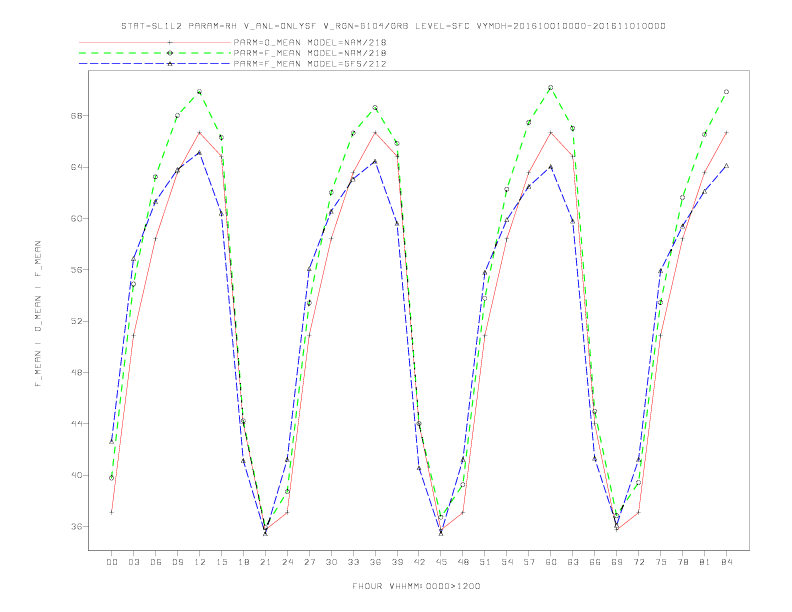Click y-axis tick label 52
Image resolution: width=792 pixels, height=612 pixels.
coord(76,321)
